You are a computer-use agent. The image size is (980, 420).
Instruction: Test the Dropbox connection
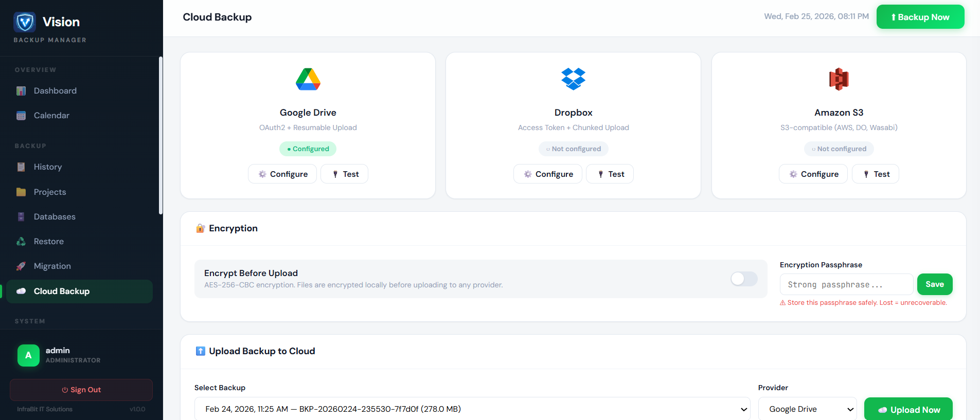(x=610, y=174)
